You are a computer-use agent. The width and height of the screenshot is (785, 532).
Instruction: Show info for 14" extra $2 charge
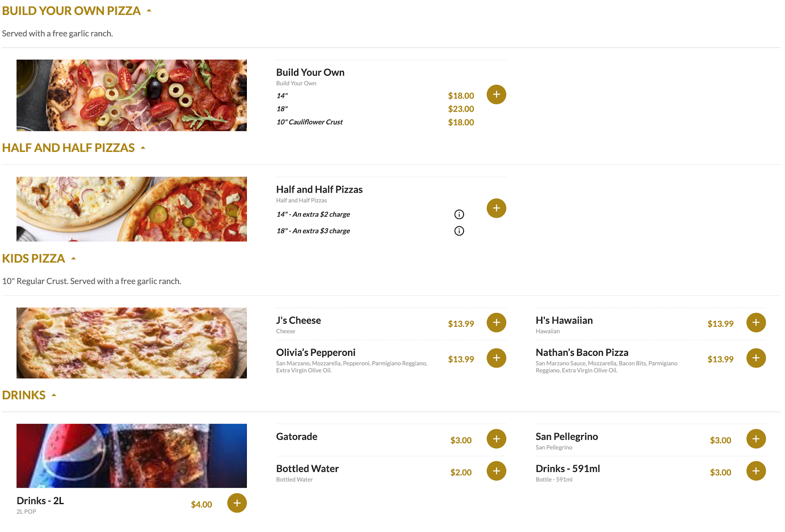459,214
